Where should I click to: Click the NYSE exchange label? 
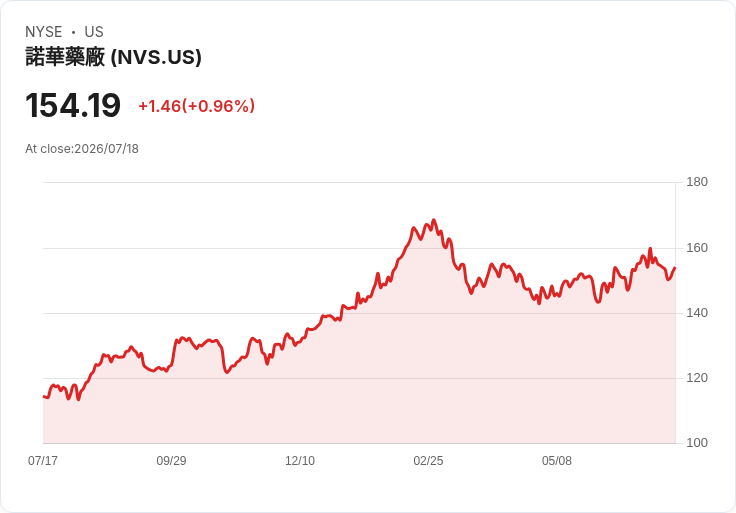click(x=44, y=32)
